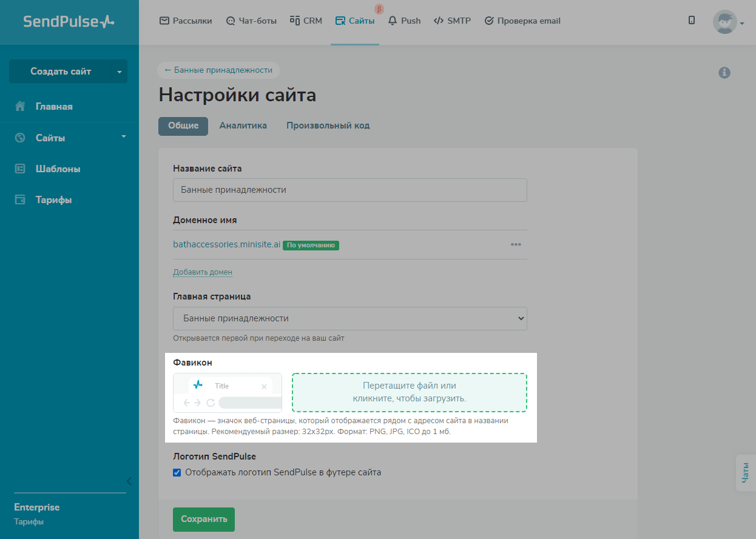
Task: Click the code brackets icon next to SMTP
Action: [438, 21]
